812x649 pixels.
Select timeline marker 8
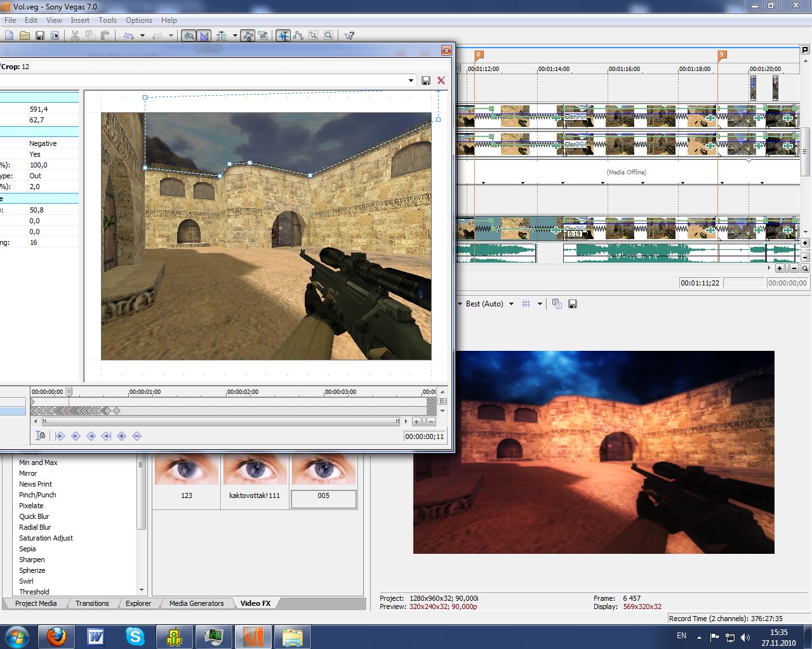click(479, 55)
